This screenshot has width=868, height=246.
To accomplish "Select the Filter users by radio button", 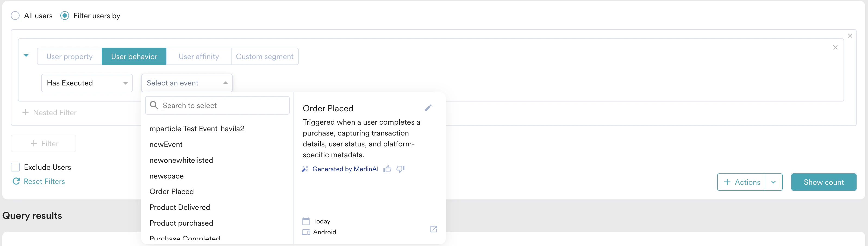I will (64, 16).
